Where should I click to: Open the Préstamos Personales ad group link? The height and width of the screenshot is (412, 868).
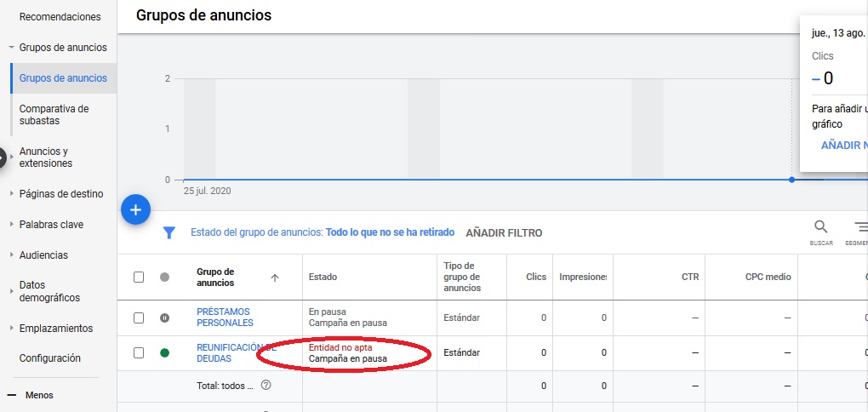pyautogui.click(x=225, y=318)
